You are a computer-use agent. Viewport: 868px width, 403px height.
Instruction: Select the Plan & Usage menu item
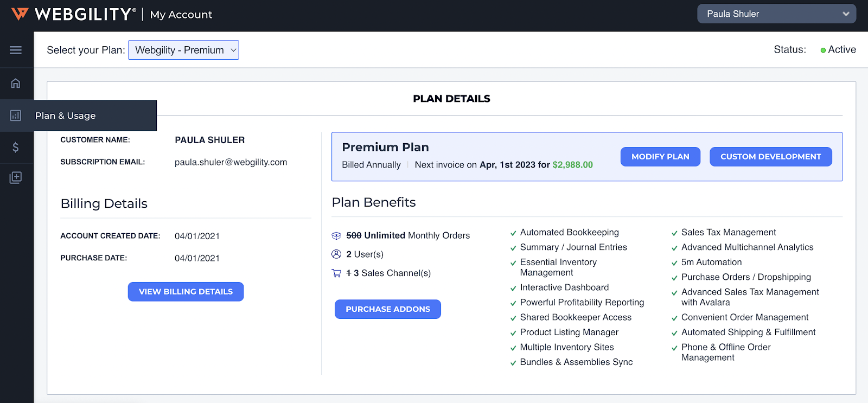tap(66, 116)
